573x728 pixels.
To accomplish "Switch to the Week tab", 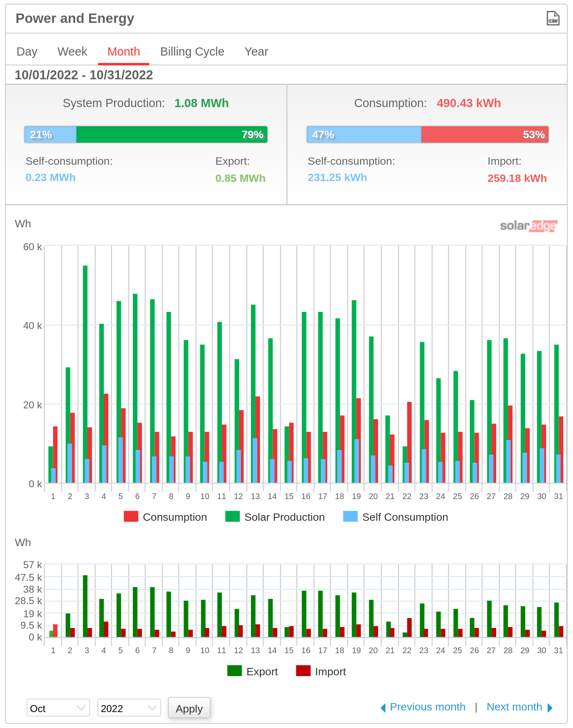I will 72,52.
